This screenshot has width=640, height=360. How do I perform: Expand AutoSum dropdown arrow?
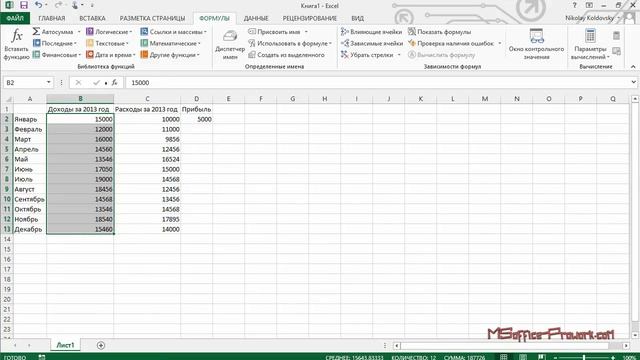[x=79, y=32]
